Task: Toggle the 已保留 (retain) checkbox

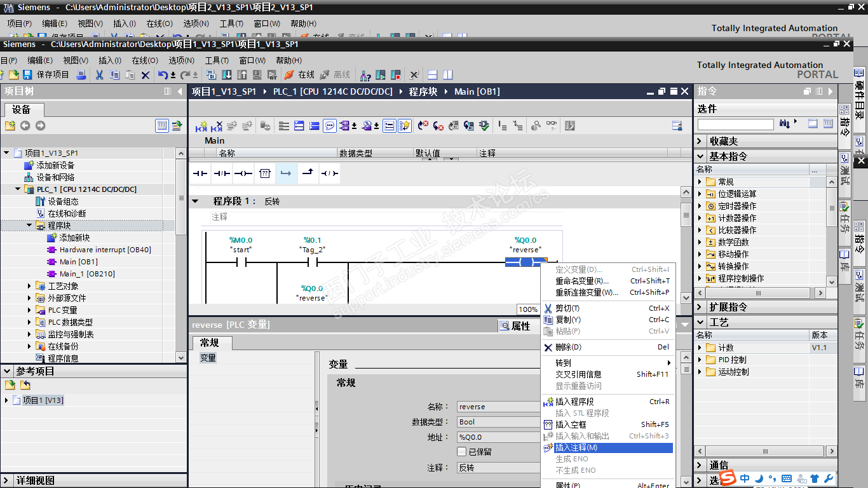Action: coord(462,452)
